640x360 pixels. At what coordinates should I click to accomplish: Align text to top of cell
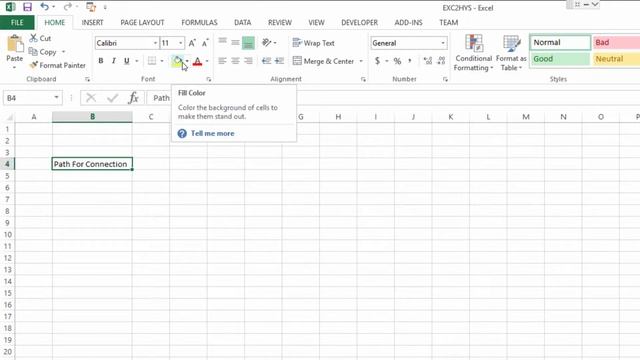pos(222,42)
